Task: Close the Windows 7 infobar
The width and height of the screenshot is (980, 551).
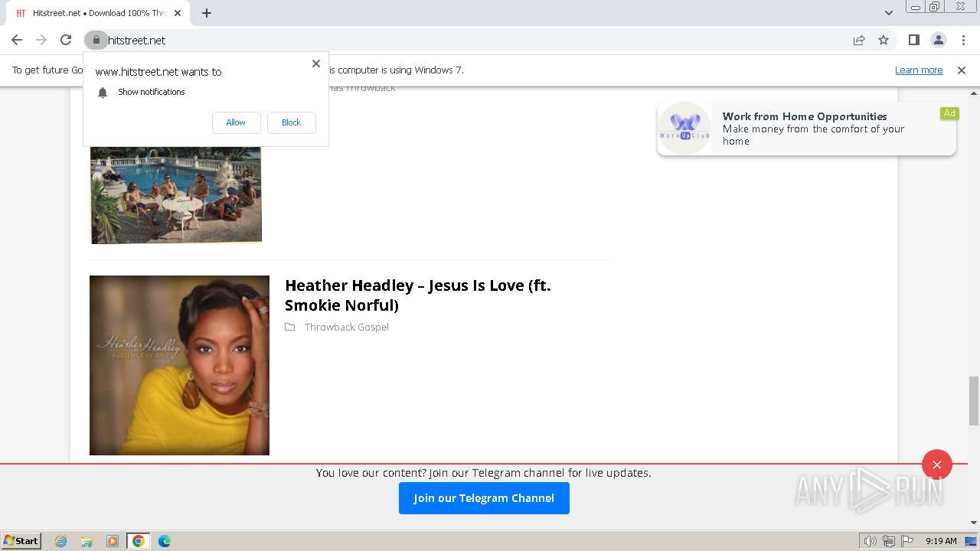Action: (962, 70)
